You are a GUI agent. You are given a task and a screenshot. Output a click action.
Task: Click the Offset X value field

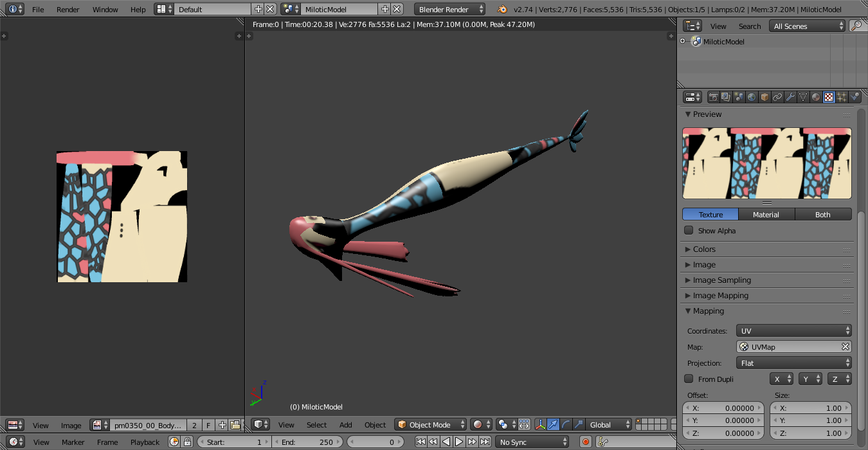pyautogui.click(x=723, y=408)
